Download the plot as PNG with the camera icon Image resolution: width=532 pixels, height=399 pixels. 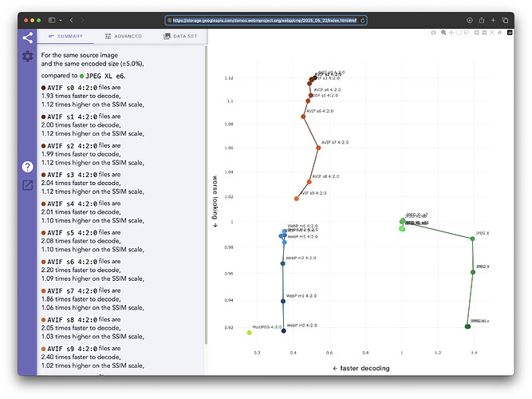click(x=434, y=33)
